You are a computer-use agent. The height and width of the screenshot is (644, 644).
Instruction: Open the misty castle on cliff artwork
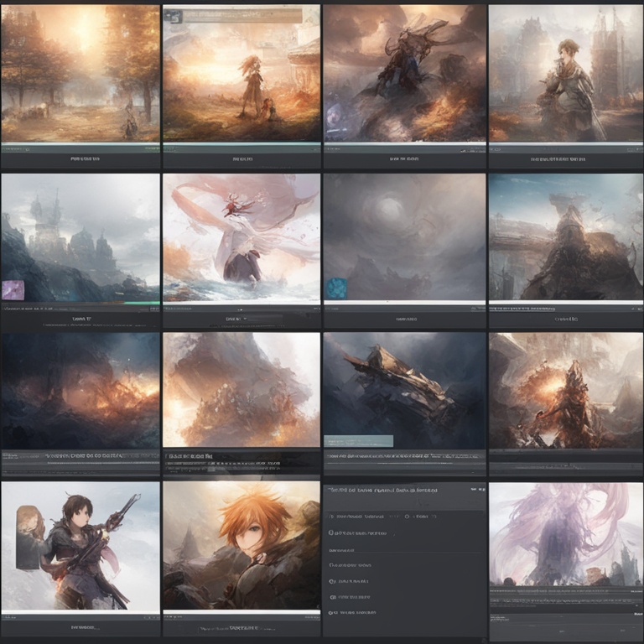80,237
